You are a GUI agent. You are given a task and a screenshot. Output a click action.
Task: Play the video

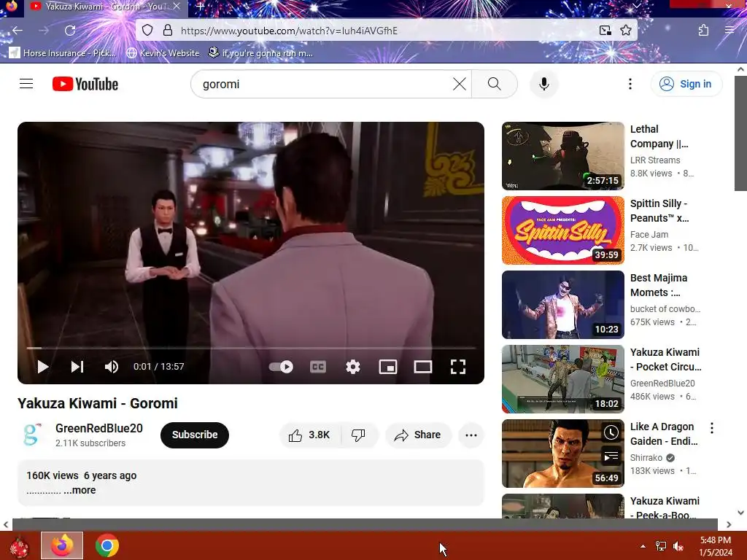pos(43,367)
